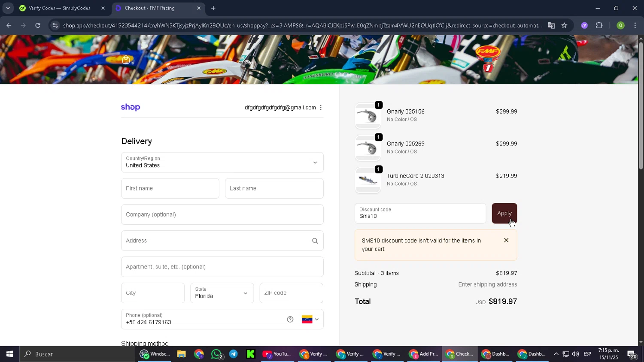Open the volume control in system tray
This screenshot has width=644, height=362.
(x=575, y=354)
